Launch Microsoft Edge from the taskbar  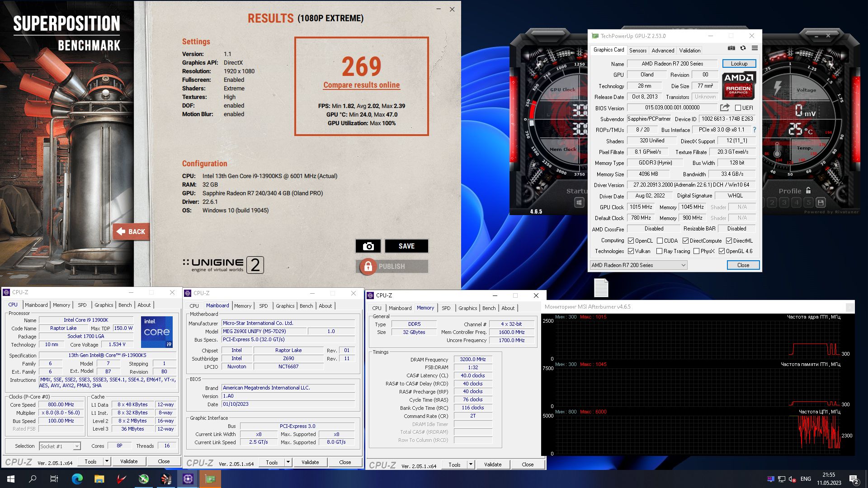click(x=77, y=479)
